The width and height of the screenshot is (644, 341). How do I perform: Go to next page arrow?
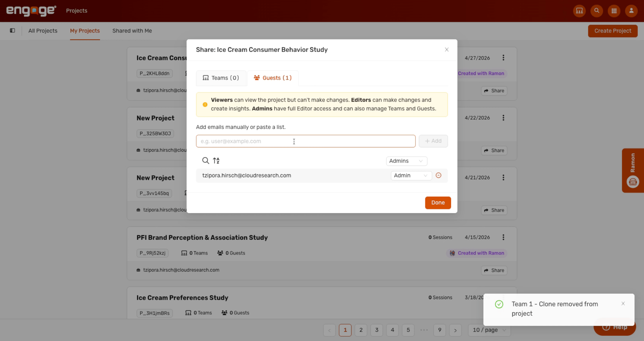tap(455, 330)
